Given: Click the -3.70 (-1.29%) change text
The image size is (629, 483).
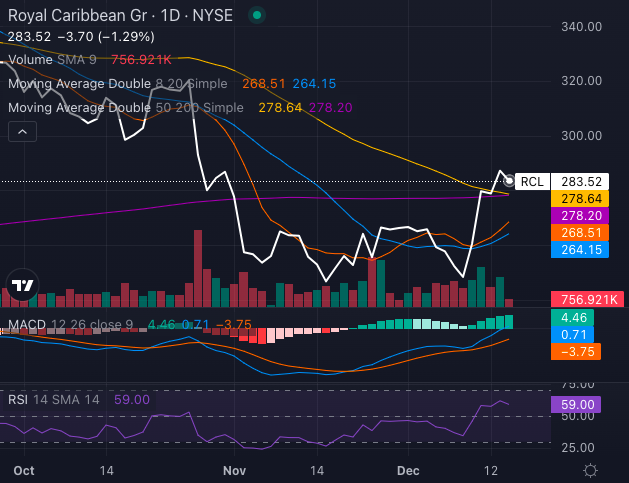Looking at the screenshot, I should (x=106, y=37).
